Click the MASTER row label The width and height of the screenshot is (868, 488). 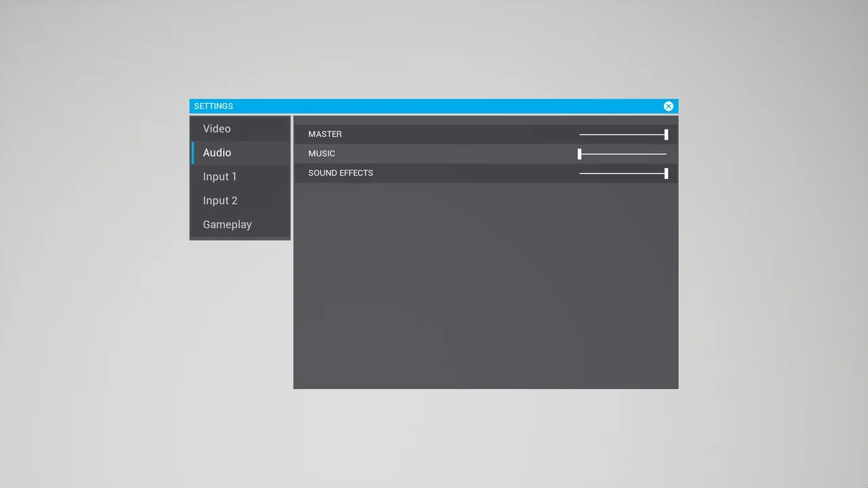pos(325,134)
